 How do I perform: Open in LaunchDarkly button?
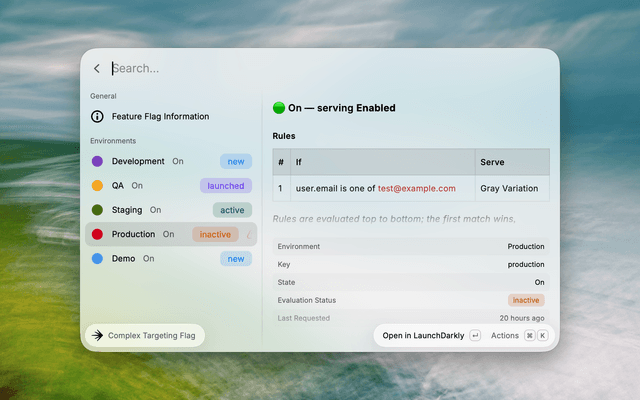423,336
